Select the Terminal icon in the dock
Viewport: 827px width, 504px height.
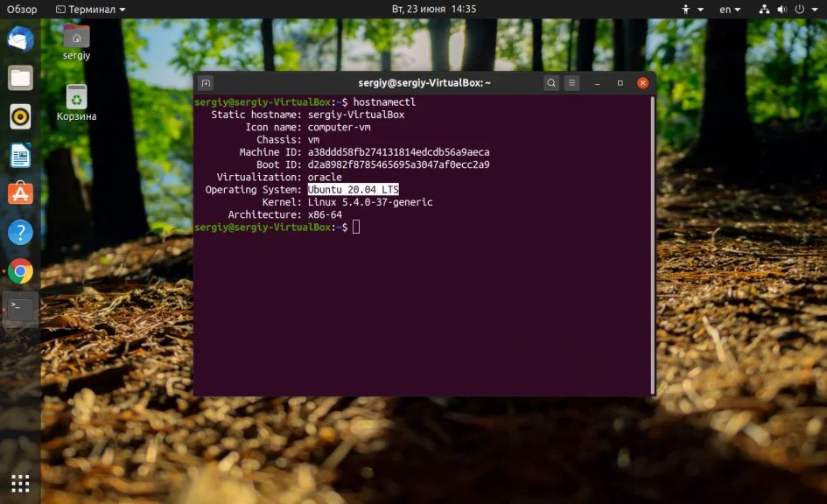21,310
